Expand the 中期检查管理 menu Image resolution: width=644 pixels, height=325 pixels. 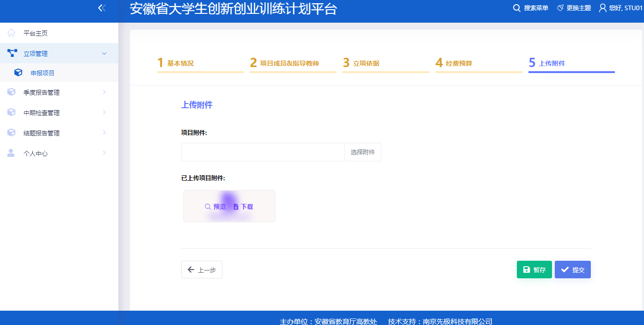[x=104, y=112]
